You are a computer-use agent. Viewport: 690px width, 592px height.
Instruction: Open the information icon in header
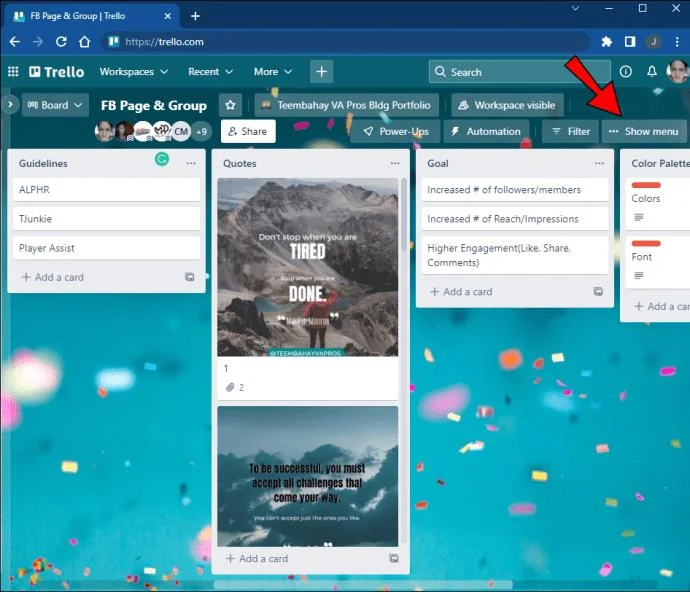tap(625, 71)
